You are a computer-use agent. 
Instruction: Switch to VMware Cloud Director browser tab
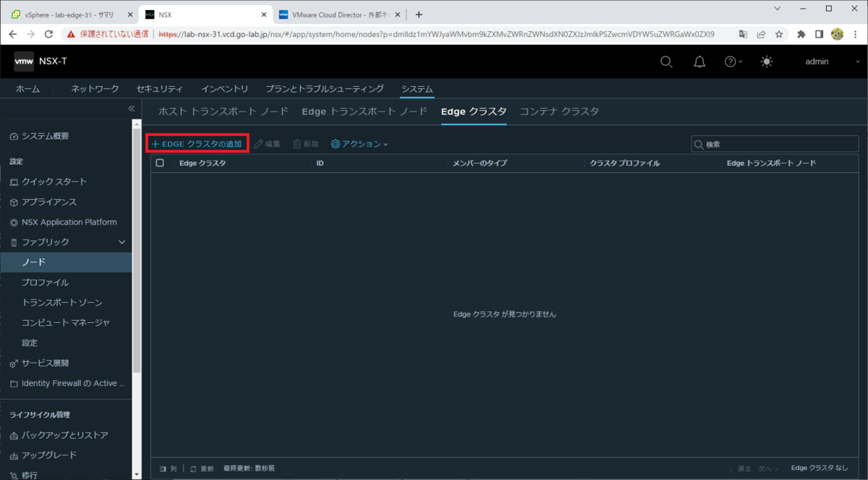[341, 14]
